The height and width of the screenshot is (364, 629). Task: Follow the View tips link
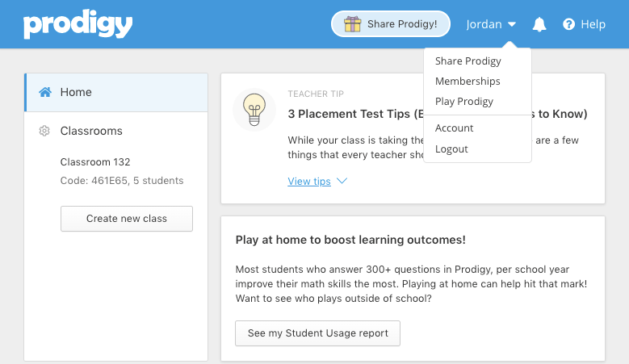pyautogui.click(x=309, y=182)
